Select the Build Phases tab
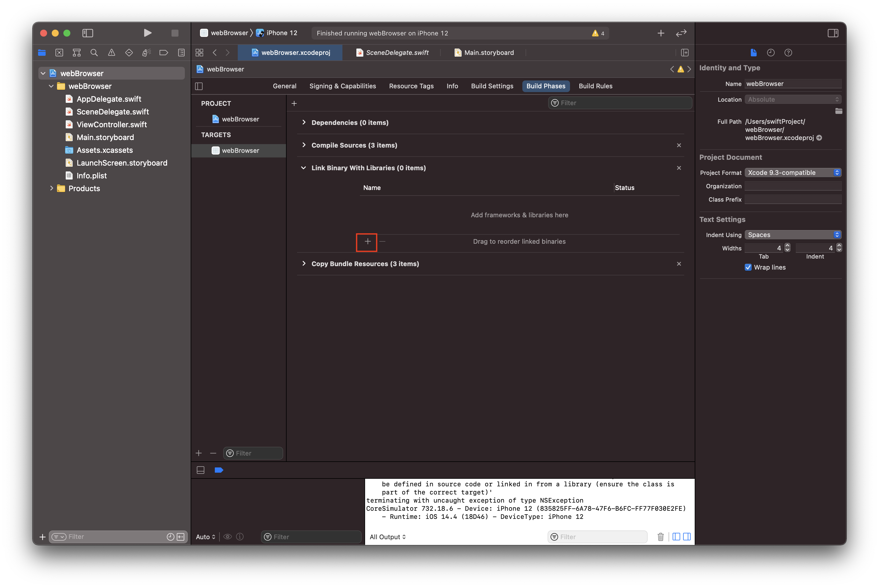This screenshot has height=588, width=879. [x=546, y=86]
